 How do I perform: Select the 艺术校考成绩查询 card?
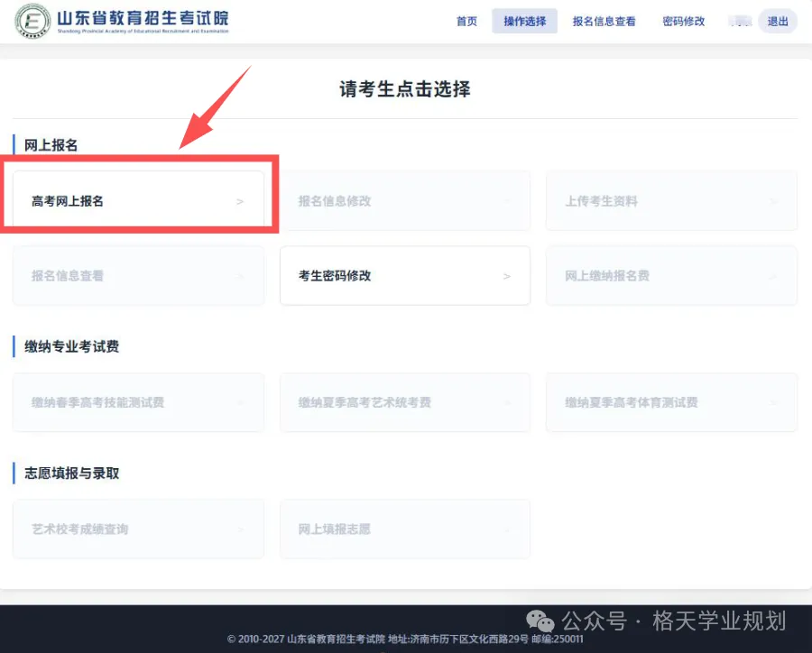[138, 529]
